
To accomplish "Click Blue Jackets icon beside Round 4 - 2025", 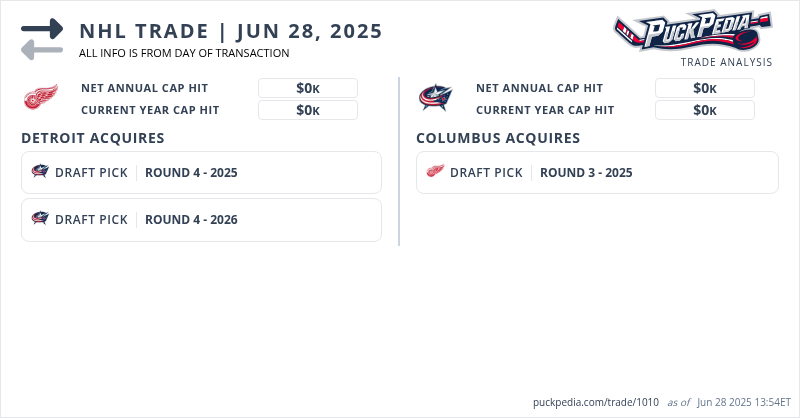I will pos(40,172).
